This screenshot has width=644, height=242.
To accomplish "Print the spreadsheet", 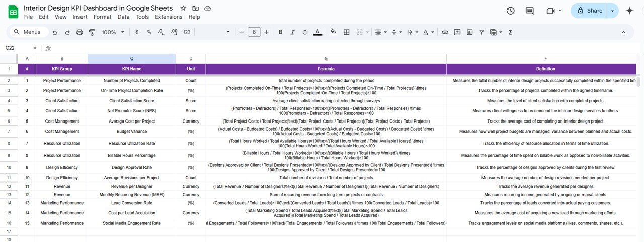I will [79, 32].
